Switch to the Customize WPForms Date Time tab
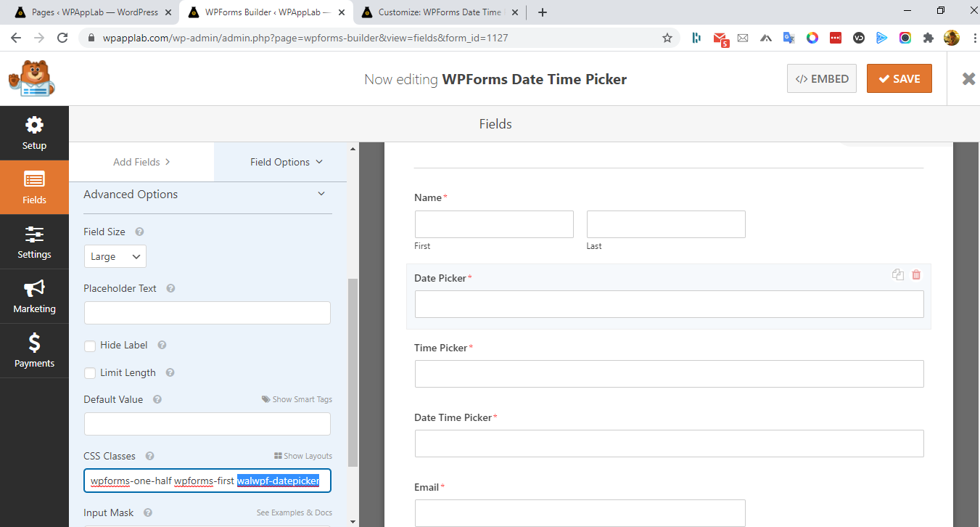Image resolution: width=980 pixels, height=527 pixels. pos(440,12)
